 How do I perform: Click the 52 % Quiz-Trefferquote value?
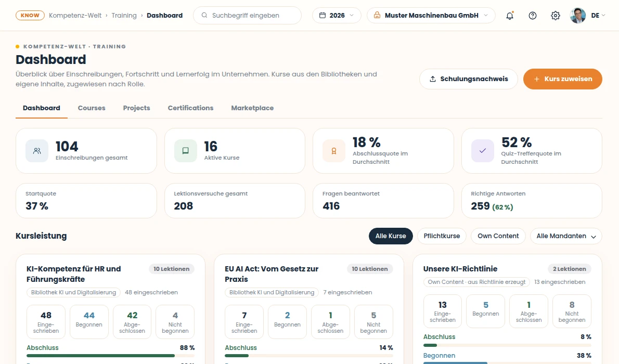coord(517,142)
